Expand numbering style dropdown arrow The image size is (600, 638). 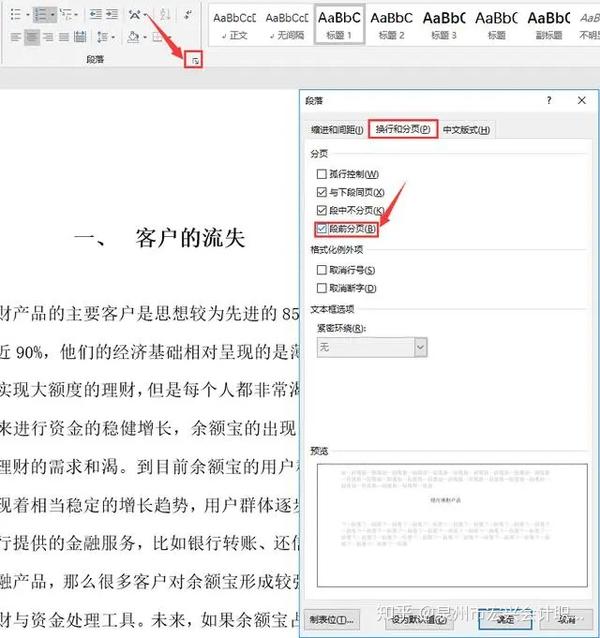pos(52,15)
